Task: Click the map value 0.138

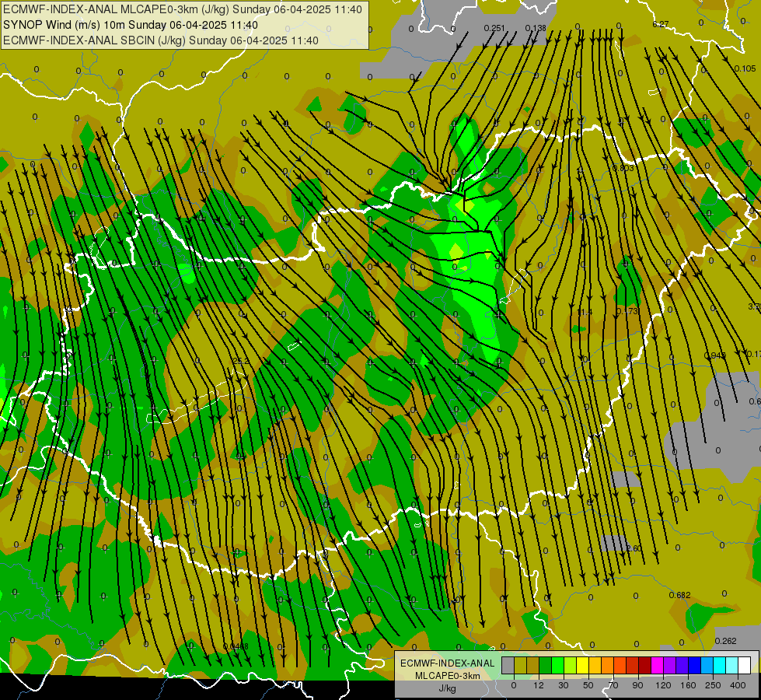Action: pyautogui.click(x=536, y=28)
